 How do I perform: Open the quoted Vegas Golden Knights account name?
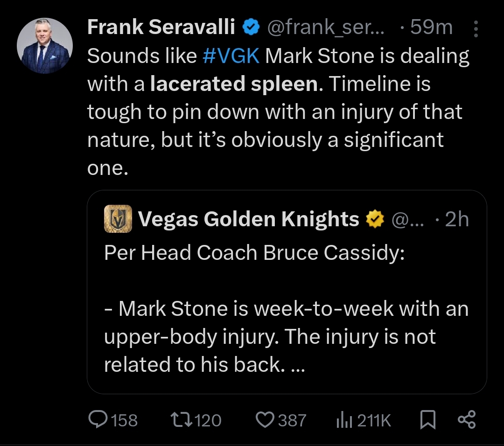248,219
